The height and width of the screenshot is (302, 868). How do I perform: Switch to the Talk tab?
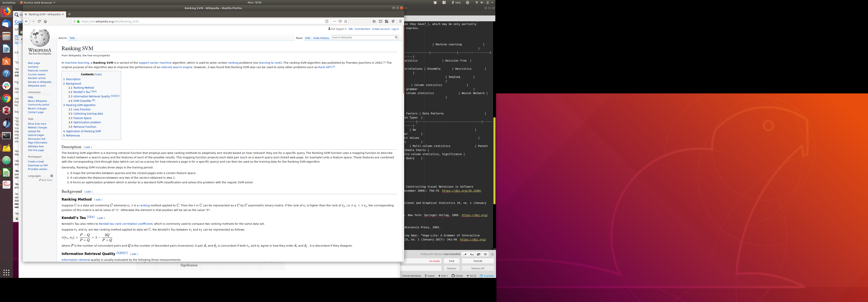point(72,38)
